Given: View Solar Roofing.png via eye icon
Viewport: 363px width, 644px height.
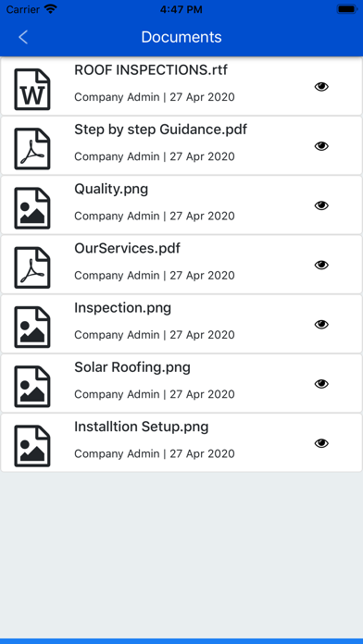Looking at the screenshot, I should coord(321,384).
